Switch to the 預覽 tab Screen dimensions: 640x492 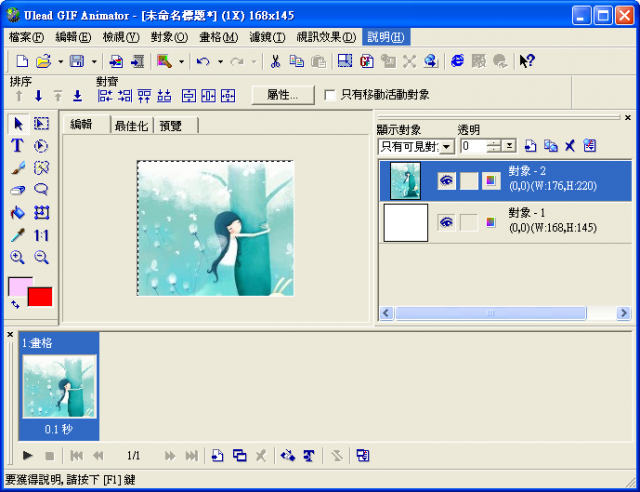click(x=171, y=125)
